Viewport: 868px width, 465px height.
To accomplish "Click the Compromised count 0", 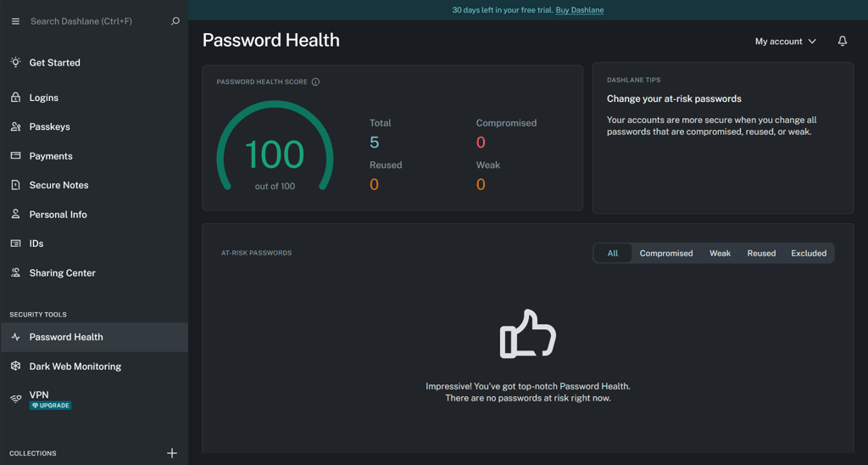I will click(481, 143).
